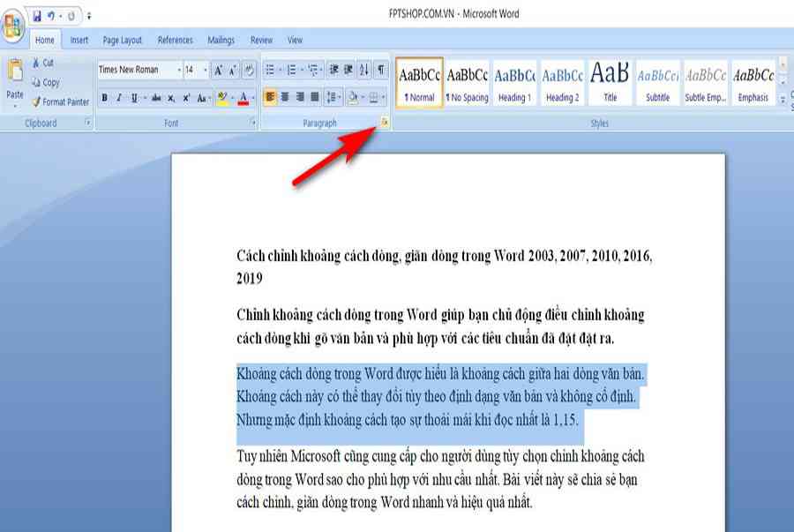794x532 pixels.
Task: Paste clipboard contents
Action: tap(15, 81)
